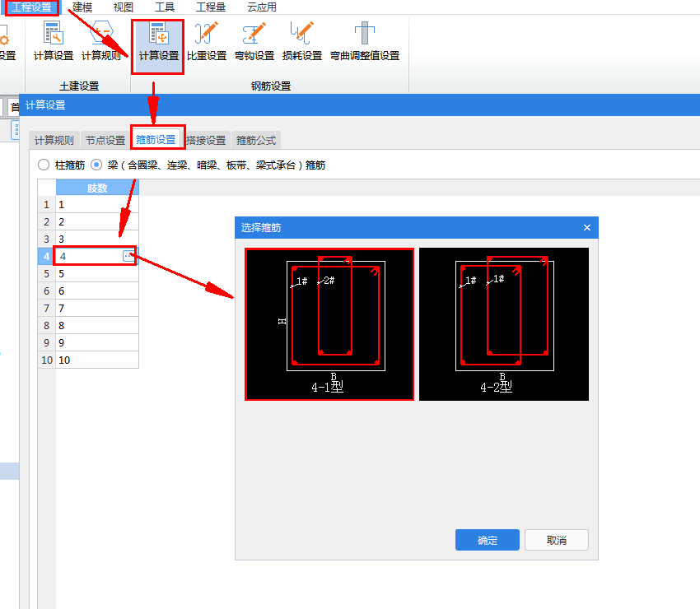Viewport: 700px width, 609px height.
Task: Open the 云应用 ribbon tab
Action: tap(262, 7)
